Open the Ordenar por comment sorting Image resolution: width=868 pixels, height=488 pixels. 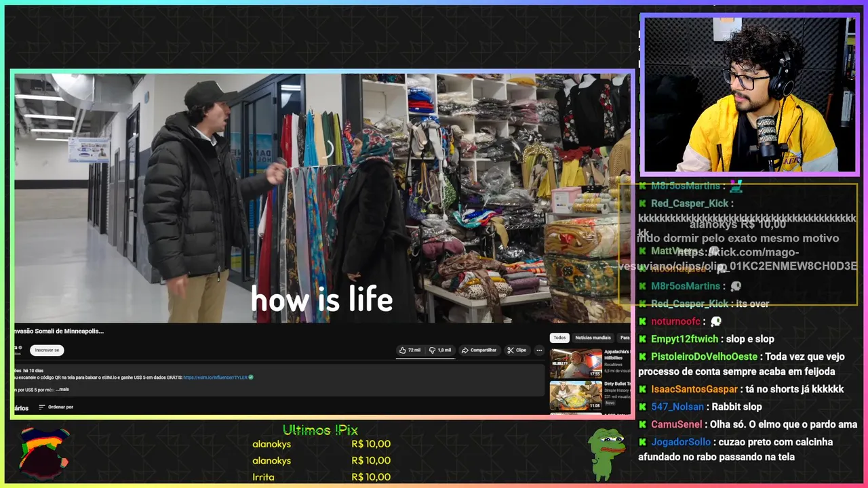click(56, 407)
